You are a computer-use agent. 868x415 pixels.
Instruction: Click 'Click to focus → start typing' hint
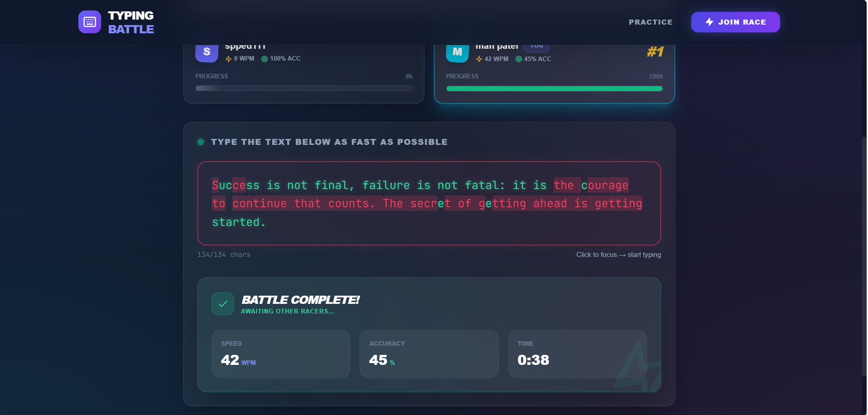[618, 255]
